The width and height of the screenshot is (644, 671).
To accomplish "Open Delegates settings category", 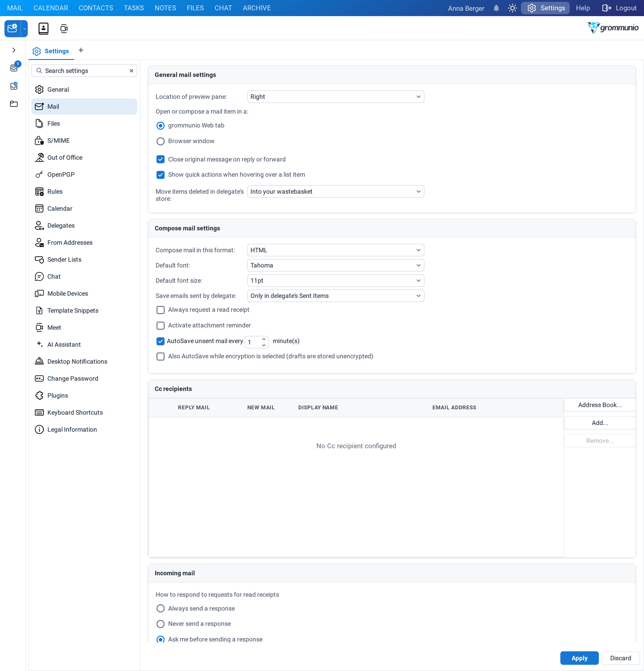I will (x=84, y=225).
